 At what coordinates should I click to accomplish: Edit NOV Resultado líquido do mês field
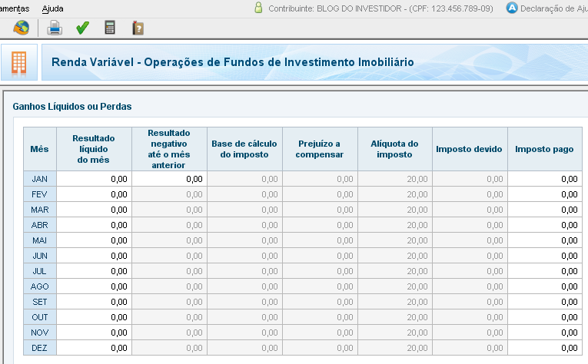coord(94,333)
